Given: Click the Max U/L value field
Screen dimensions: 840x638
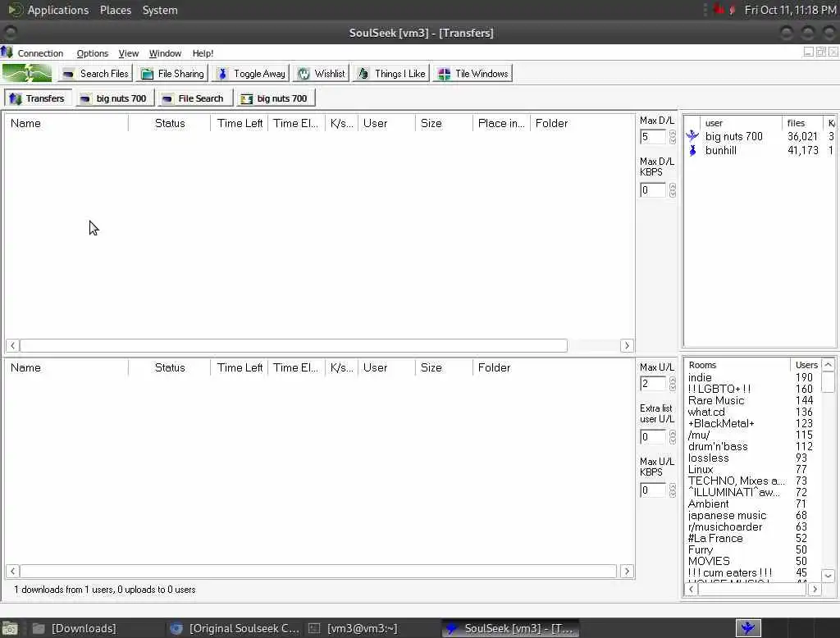Looking at the screenshot, I should pyautogui.click(x=653, y=384).
